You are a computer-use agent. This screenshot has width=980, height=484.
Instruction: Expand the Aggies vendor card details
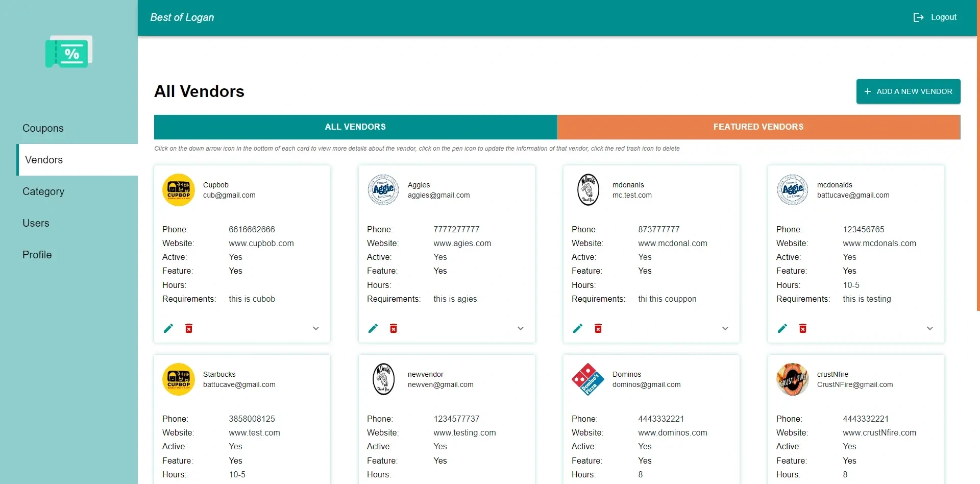[521, 328]
